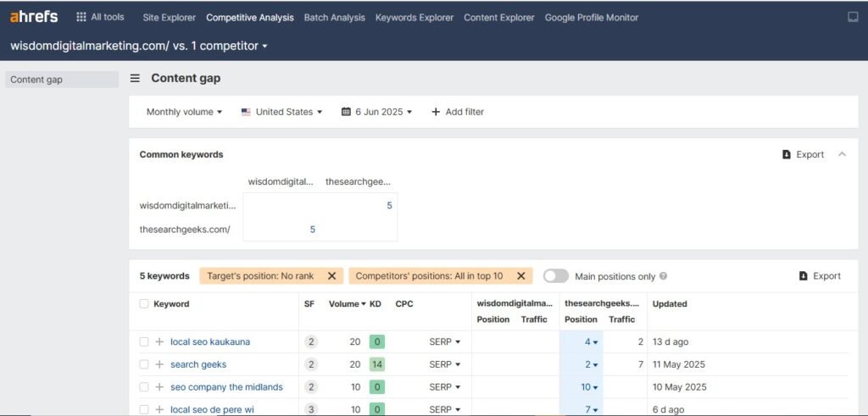Image resolution: width=868 pixels, height=416 pixels.
Task: Check the box for seo company the midlands
Action: point(144,387)
